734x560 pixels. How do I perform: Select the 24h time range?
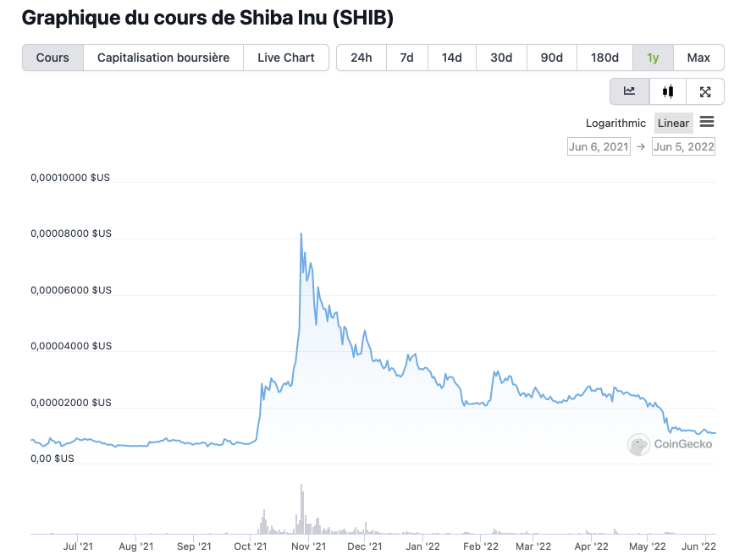[361, 58]
